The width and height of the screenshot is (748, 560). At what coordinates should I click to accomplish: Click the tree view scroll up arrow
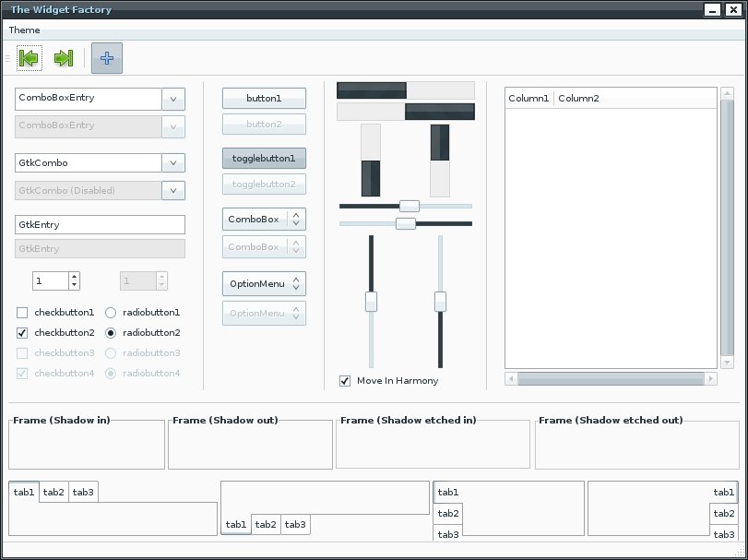pyautogui.click(x=727, y=93)
